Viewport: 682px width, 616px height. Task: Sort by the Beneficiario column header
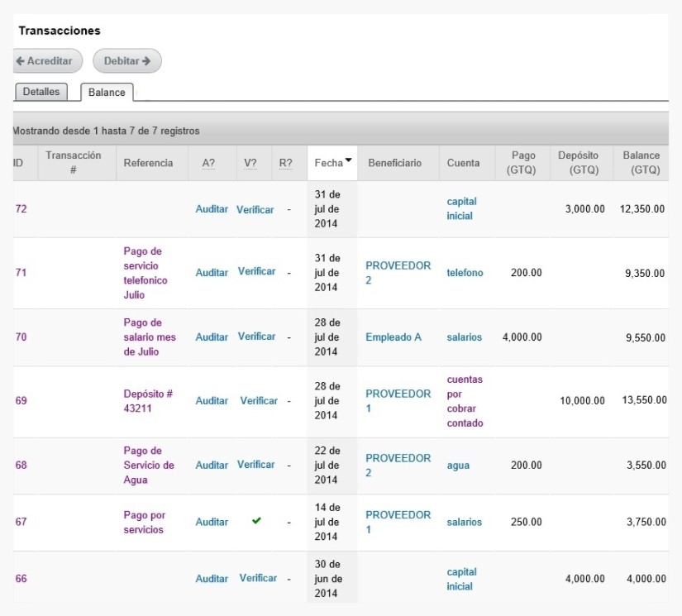(395, 163)
